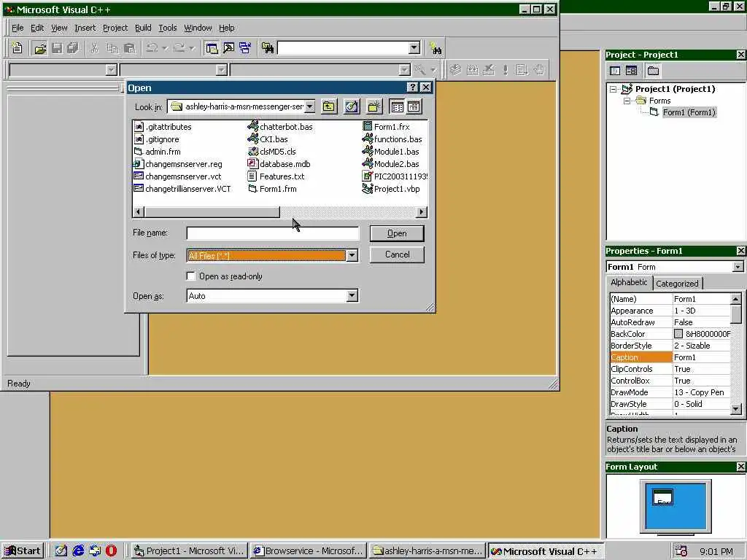Switch Open dialog to List view icon
The height and width of the screenshot is (560, 747).
coord(397,106)
